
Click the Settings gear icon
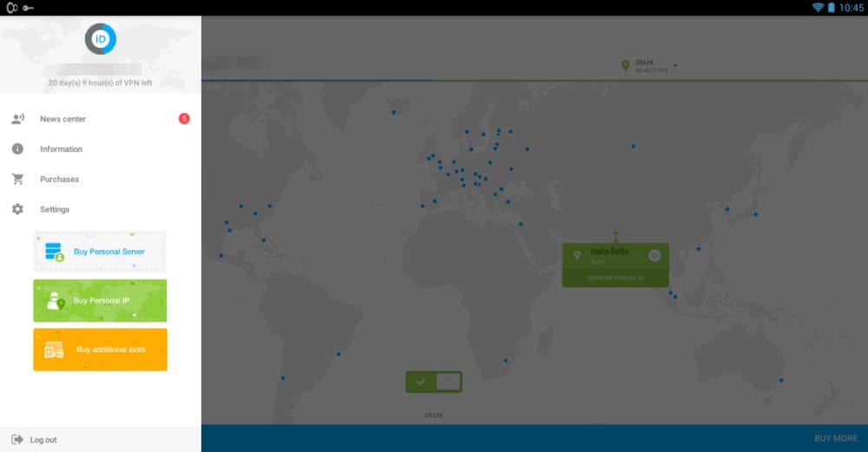[17, 209]
